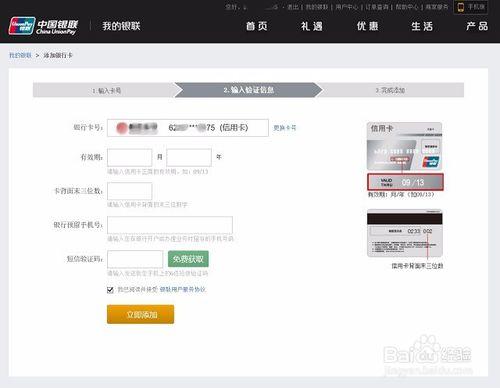Click the bank logo in card field
500x388 pixels.
[122, 128]
